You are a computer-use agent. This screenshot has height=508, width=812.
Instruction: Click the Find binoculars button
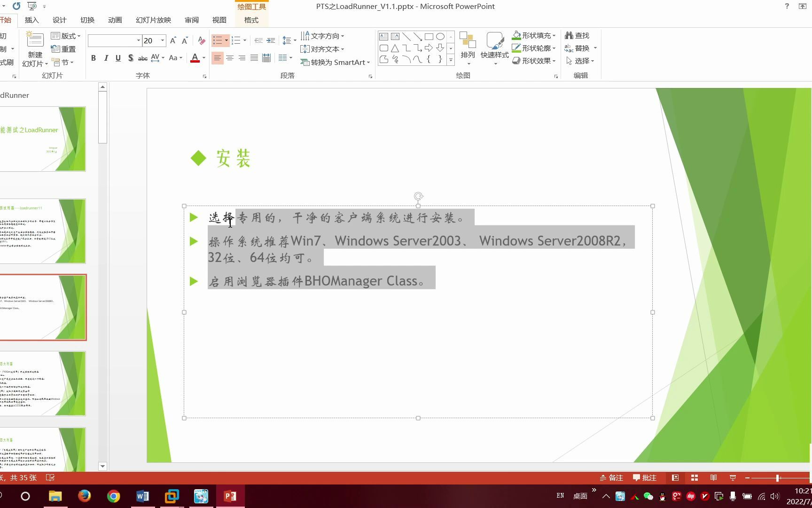coord(577,35)
